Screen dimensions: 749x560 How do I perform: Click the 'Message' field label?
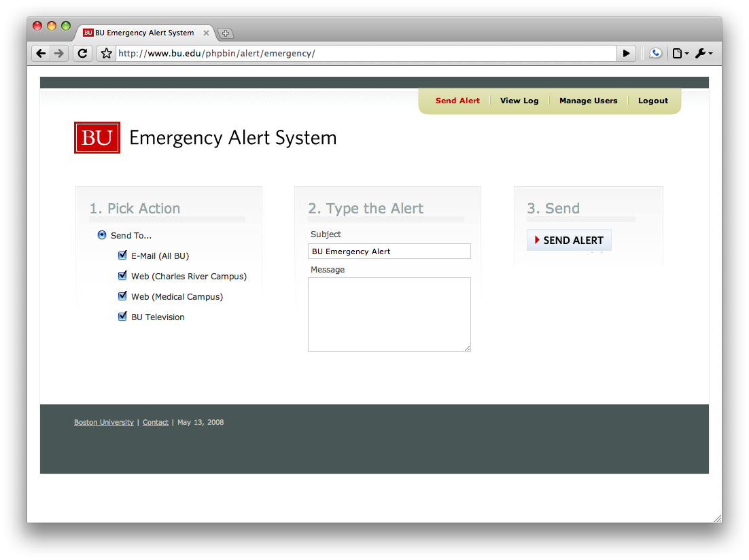click(328, 270)
